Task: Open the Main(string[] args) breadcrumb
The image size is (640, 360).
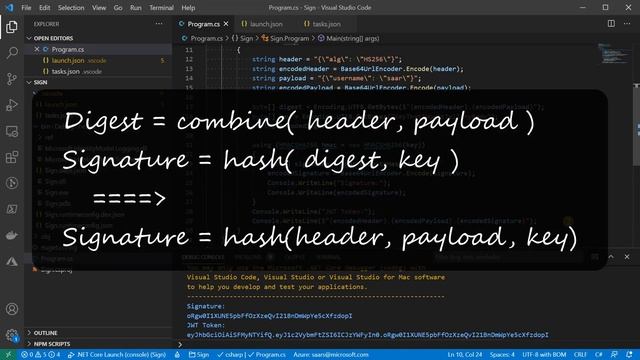Action: pyautogui.click(x=349, y=38)
